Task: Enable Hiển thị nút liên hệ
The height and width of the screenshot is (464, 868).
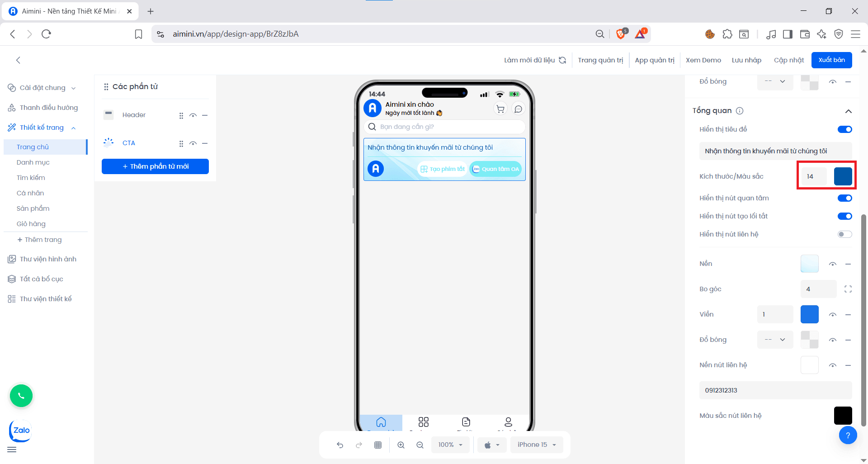Action: pos(844,234)
